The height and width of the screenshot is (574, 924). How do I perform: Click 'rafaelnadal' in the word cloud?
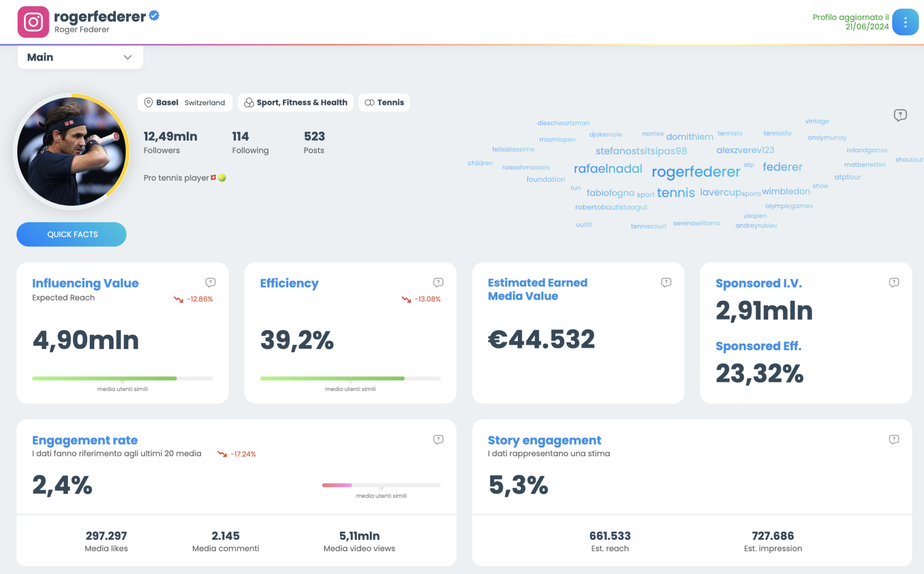pos(608,168)
